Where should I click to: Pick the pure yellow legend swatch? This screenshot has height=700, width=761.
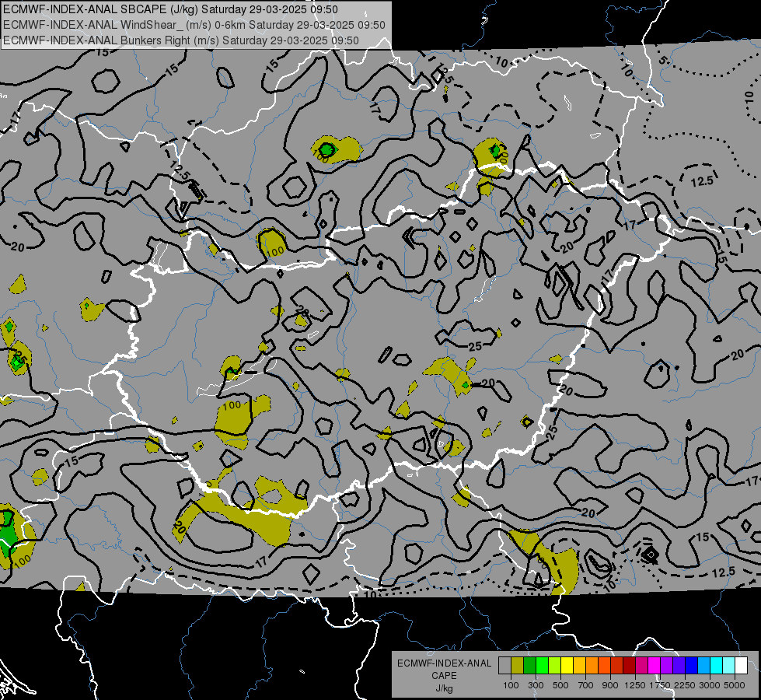(567, 666)
